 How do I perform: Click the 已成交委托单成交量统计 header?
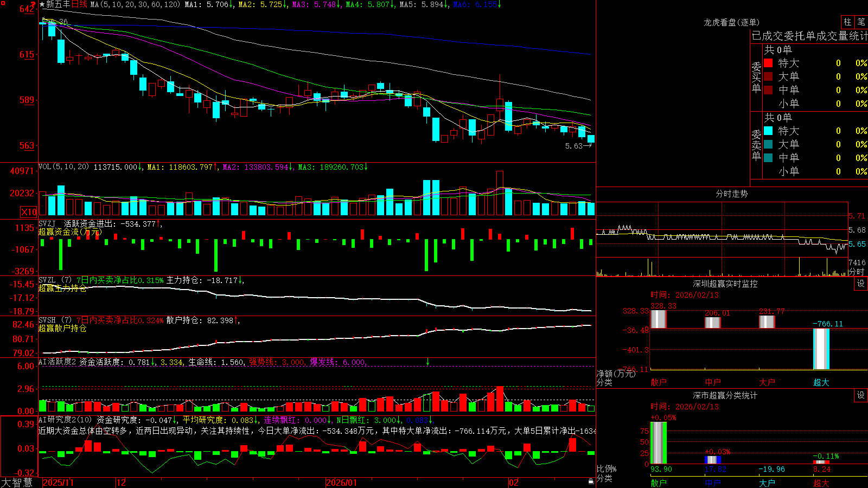click(x=809, y=36)
